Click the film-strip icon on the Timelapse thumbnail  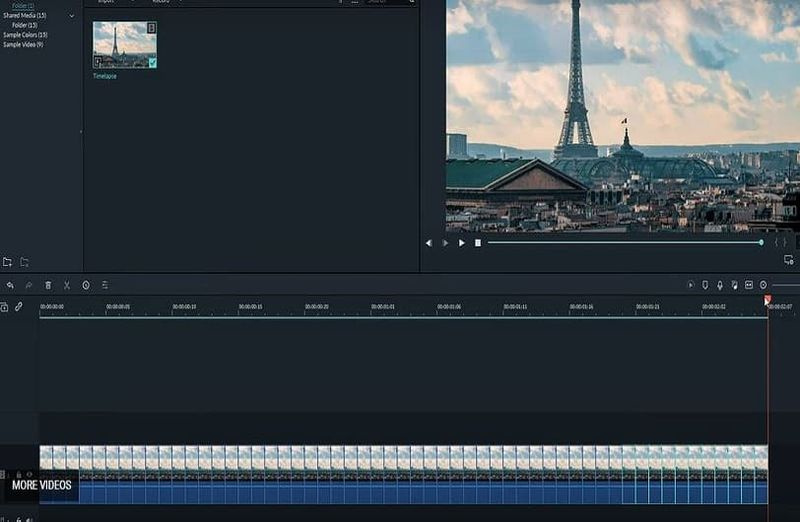(x=151, y=28)
